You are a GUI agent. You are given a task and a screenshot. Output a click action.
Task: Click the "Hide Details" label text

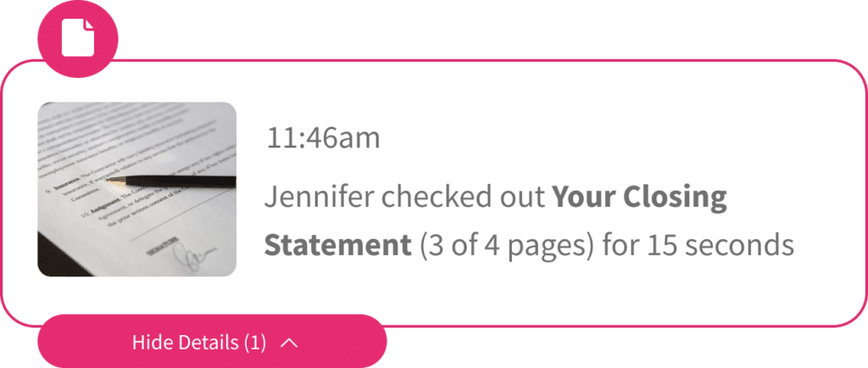(185, 343)
